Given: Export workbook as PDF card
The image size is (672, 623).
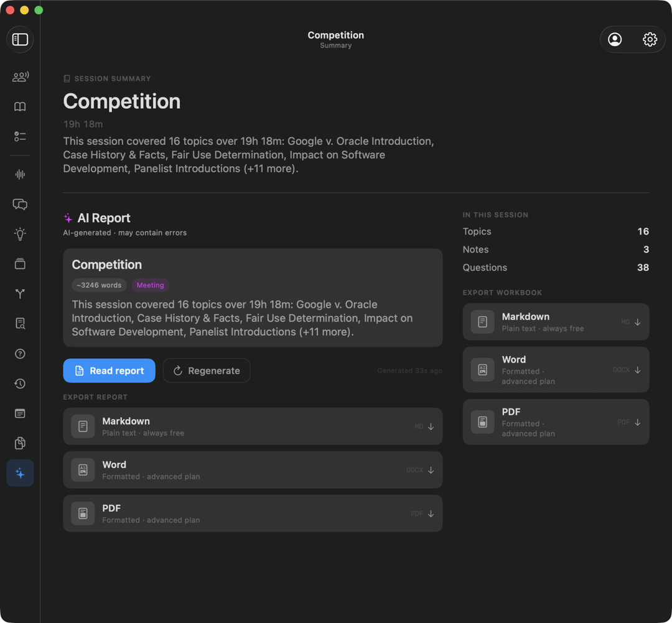Looking at the screenshot, I should pos(556,422).
